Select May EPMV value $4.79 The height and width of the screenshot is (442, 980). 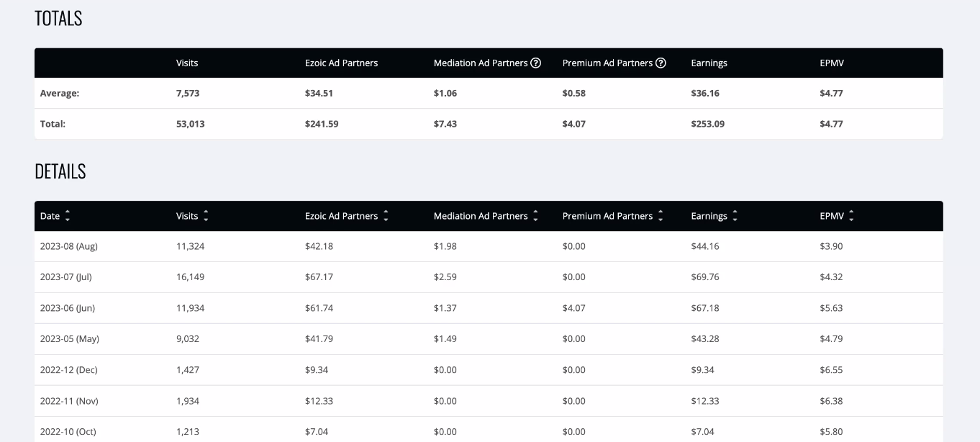(831, 339)
